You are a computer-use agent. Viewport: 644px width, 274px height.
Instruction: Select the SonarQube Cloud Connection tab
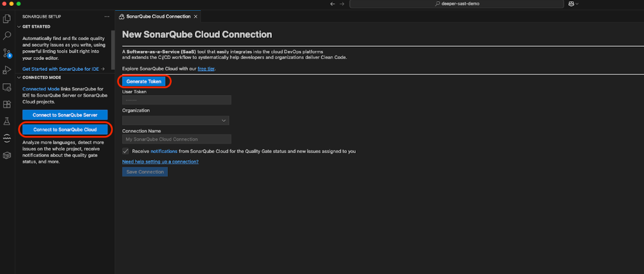coord(158,17)
